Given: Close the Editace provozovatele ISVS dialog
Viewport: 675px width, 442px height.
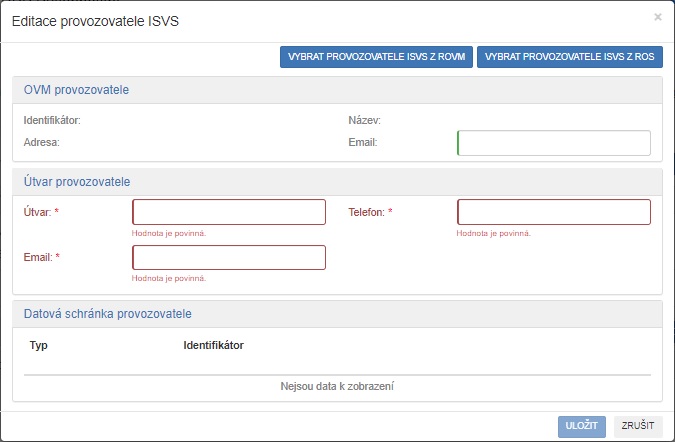Looking at the screenshot, I should (657, 17).
